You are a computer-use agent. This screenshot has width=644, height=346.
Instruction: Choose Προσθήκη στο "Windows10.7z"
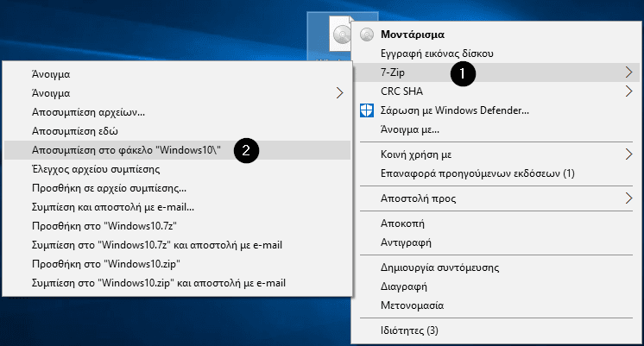[x=178, y=226]
